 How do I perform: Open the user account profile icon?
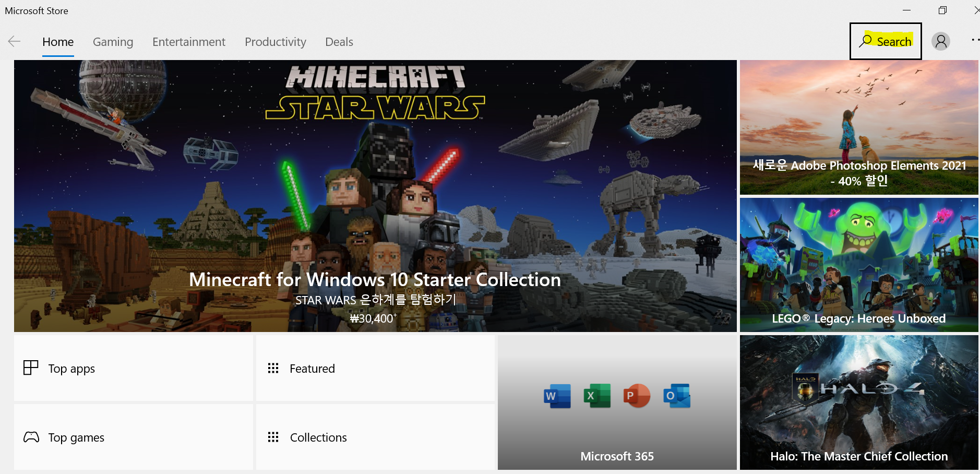[941, 41]
